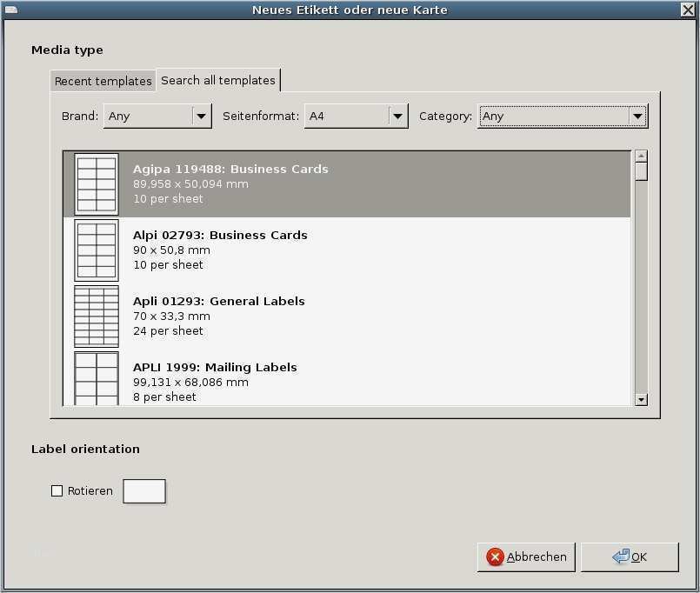Image resolution: width=700 pixels, height=593 pixels.
Task: Click the APLI 1999 sheet layout thumbnail
Action: pyautogui.click(x=97, y=378)
